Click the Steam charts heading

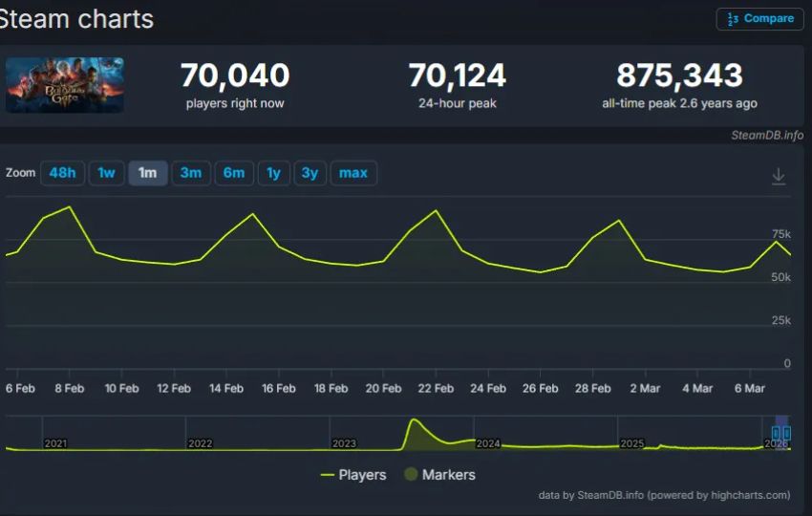point(76,20)
